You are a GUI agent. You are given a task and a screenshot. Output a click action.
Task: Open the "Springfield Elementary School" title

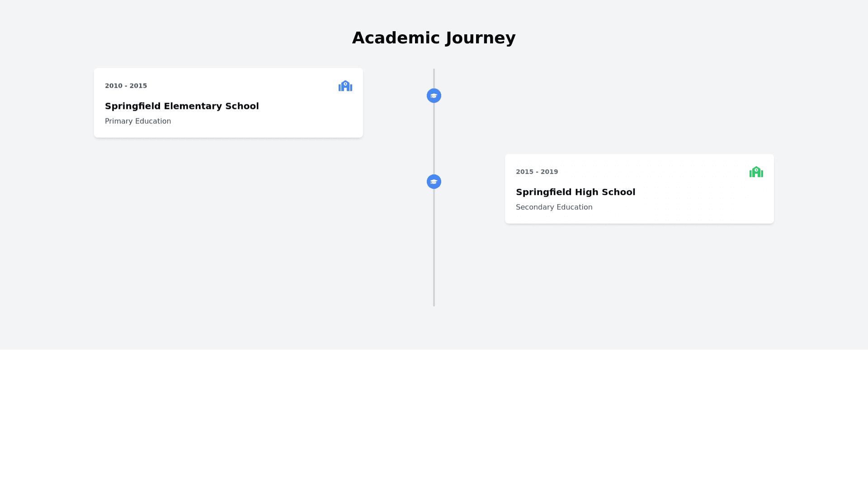tap(182, 106)
